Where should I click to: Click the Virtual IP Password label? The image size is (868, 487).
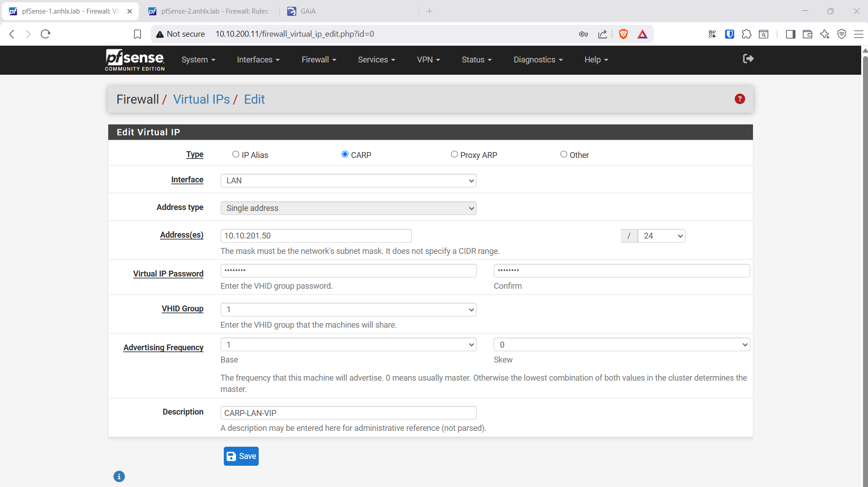168,274
